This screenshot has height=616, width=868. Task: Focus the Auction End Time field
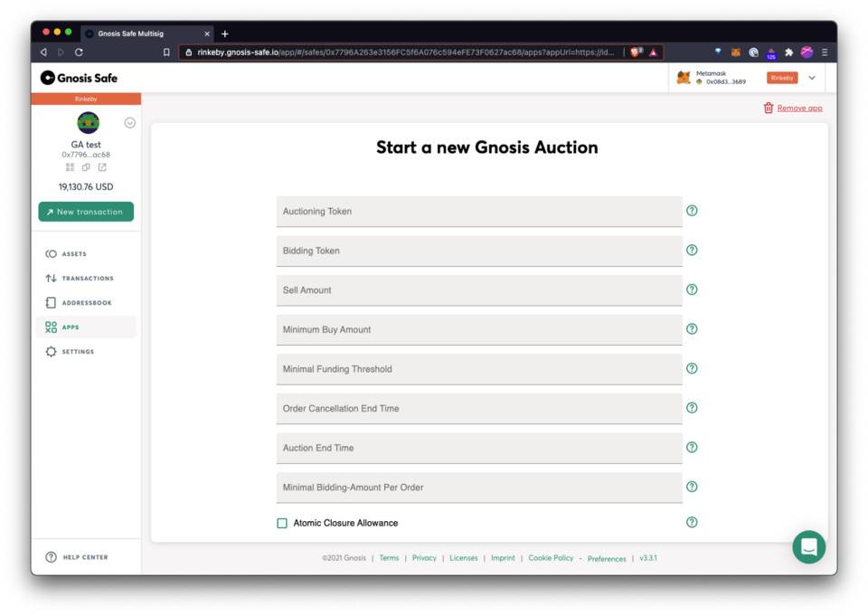tap(479, 448)
